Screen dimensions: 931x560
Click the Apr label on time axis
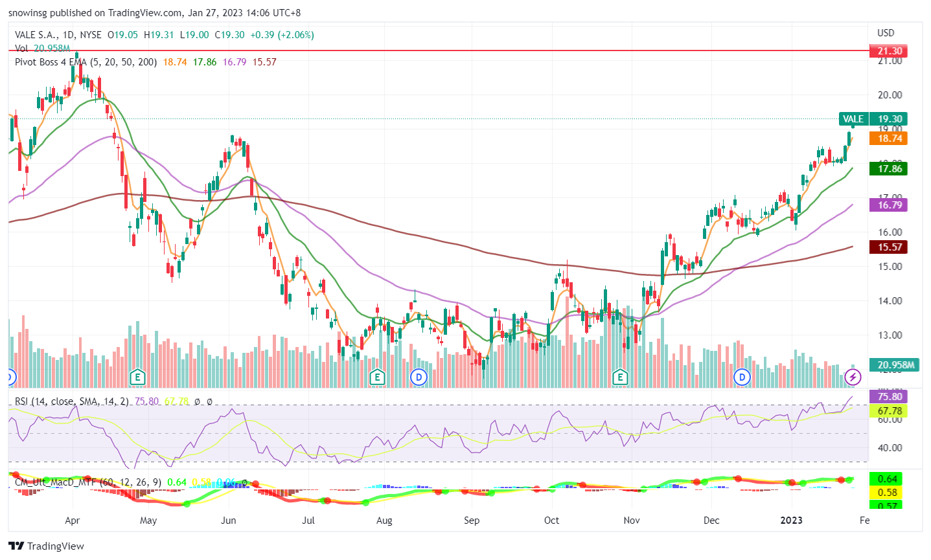(73, 521)
